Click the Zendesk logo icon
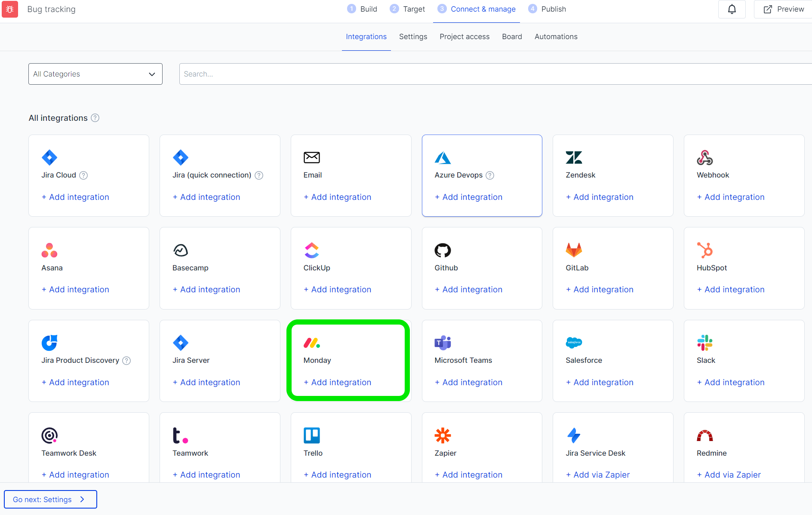This screenshot has width=812, height=515. click(574, 157)
